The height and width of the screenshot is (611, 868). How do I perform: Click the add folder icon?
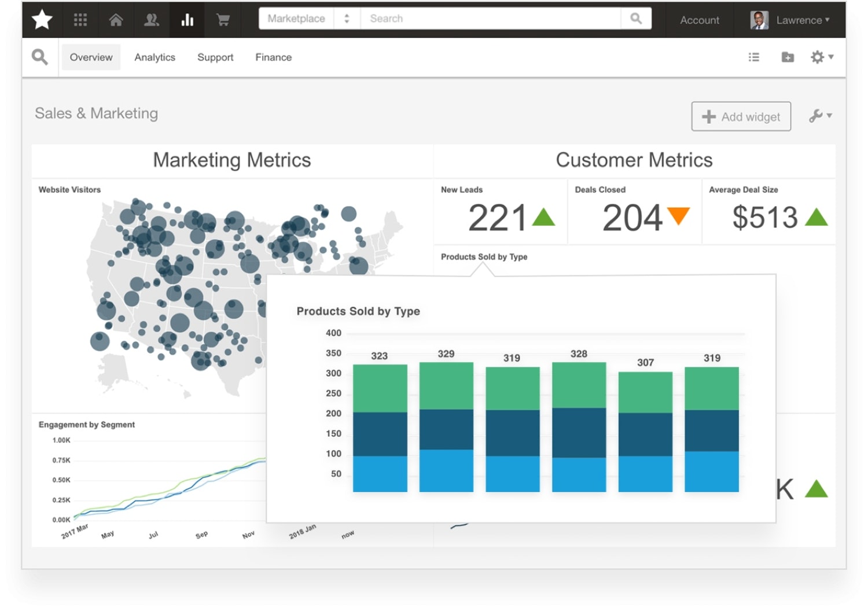[x=788, y=57]
